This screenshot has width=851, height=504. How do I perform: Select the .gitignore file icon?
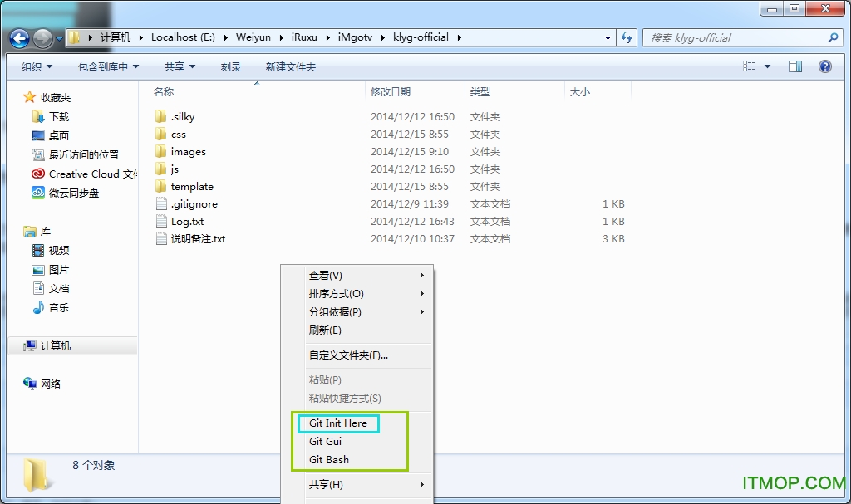coord(161,204)
